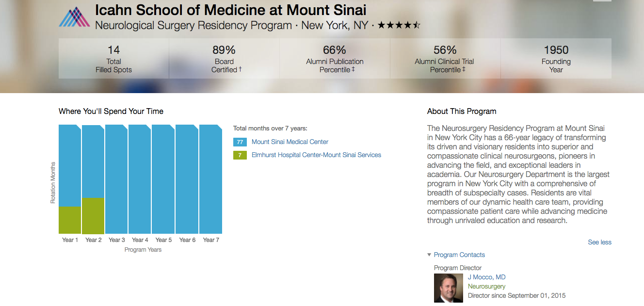Select the Total Filled Spots stat box
644x306 pixels.
click(113, 58)
